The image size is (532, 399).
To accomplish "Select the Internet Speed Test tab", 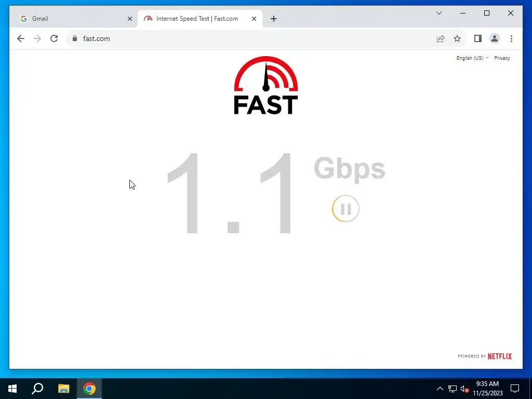I will tap(197, 19).
